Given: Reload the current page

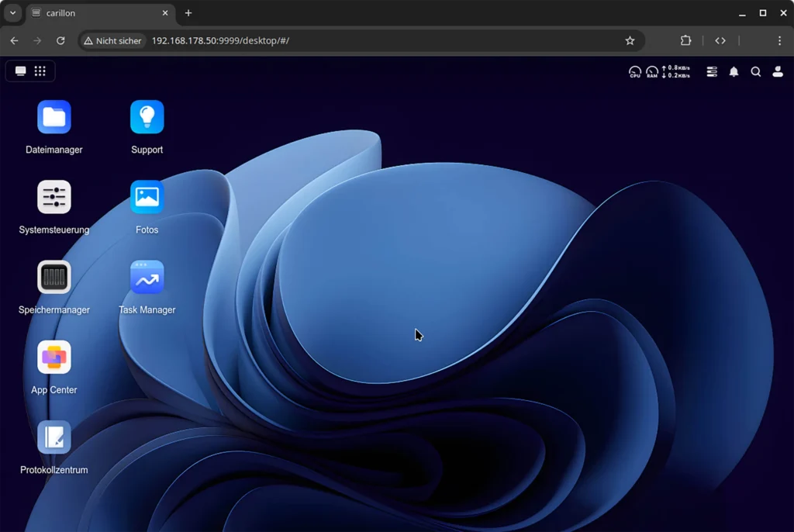Looking at the screenshot, I should pyautogui.click(x=60, y=40).
